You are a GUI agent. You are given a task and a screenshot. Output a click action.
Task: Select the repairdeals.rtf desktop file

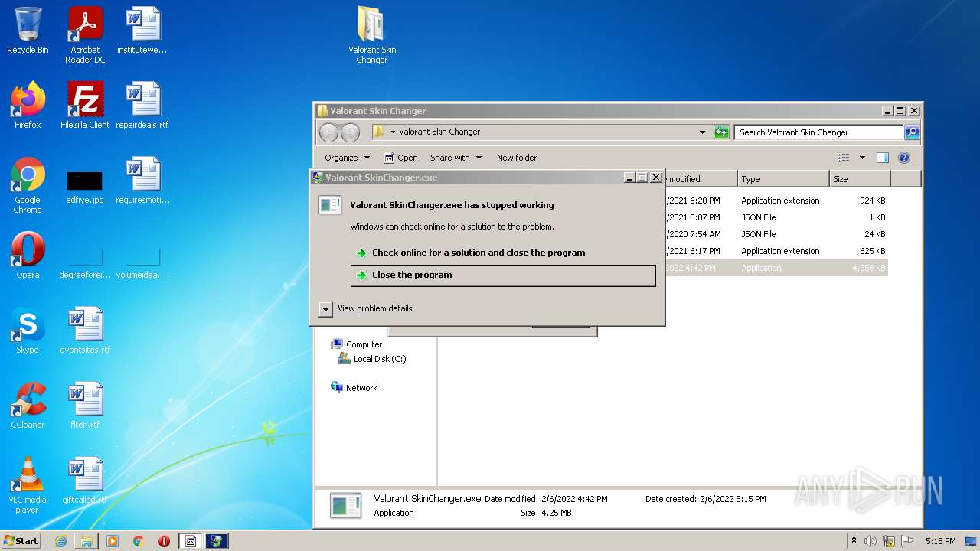pos(142,105)
